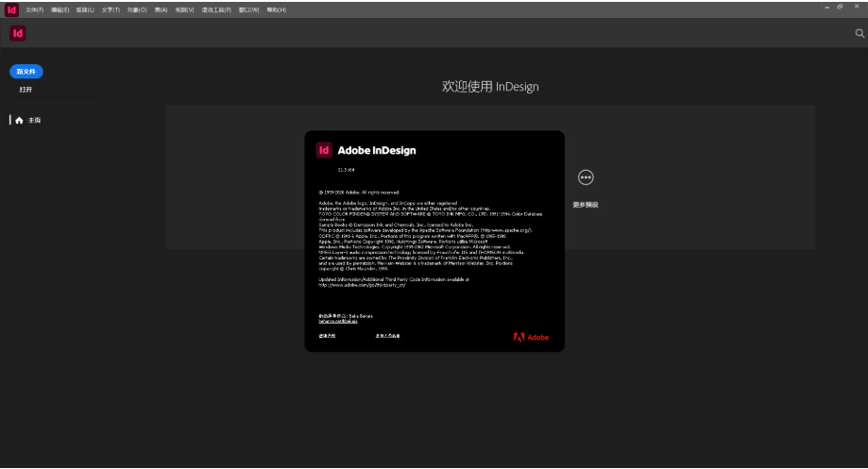Click the legal notices link in the About dialog
The image size is (868, 469).
pyautogui.click(x=327, y=336)
